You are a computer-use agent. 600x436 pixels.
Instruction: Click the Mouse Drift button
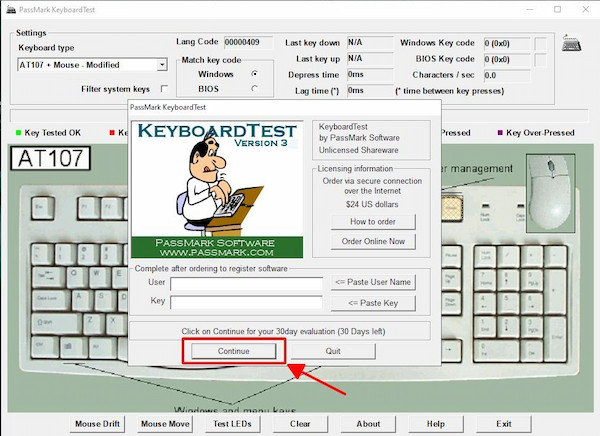click(97, 424)
